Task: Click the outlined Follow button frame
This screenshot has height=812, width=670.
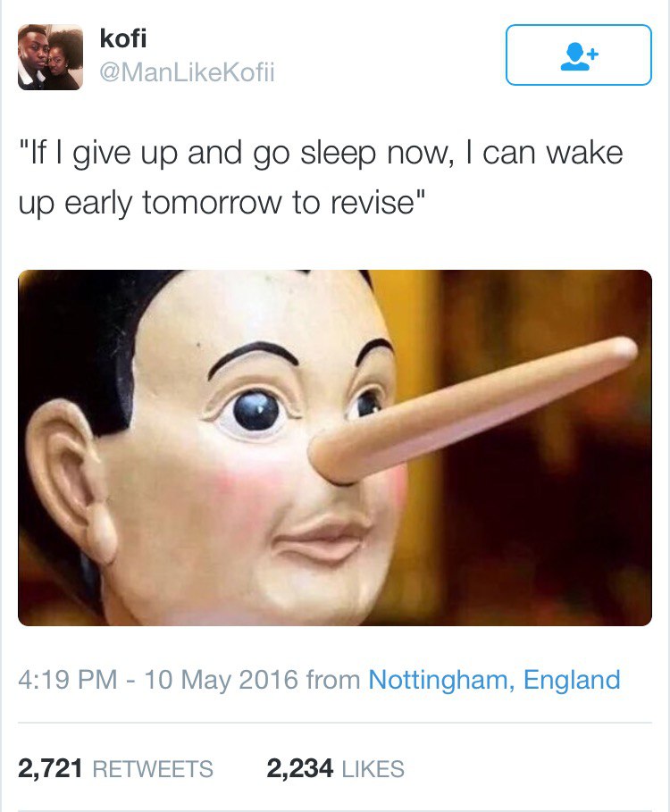Action: 578,54
